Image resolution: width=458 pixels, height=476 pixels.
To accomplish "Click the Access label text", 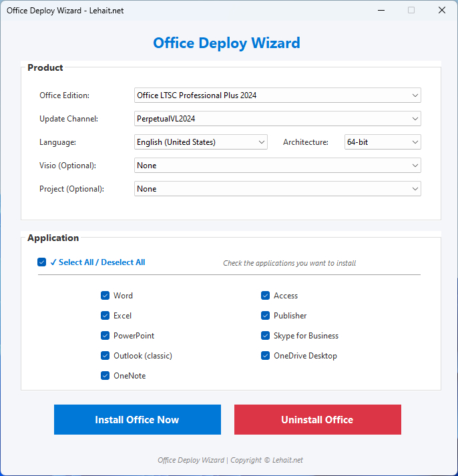I will [286, 296].
